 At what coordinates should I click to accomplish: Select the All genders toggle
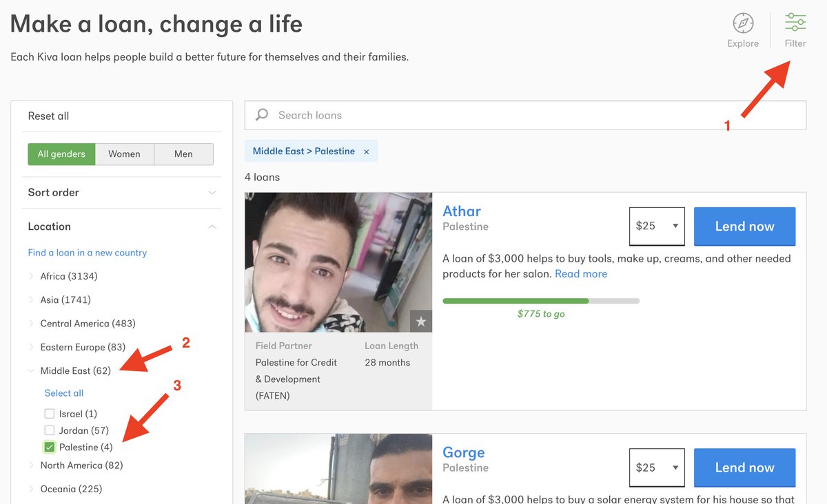pos(61,154)
